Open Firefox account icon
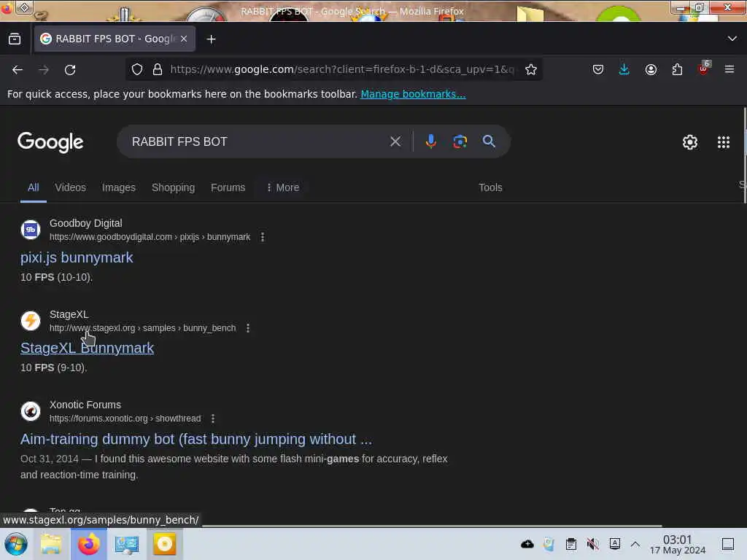Image resolution: width=747 pixels, height=560 pixels. pos(651,69)
